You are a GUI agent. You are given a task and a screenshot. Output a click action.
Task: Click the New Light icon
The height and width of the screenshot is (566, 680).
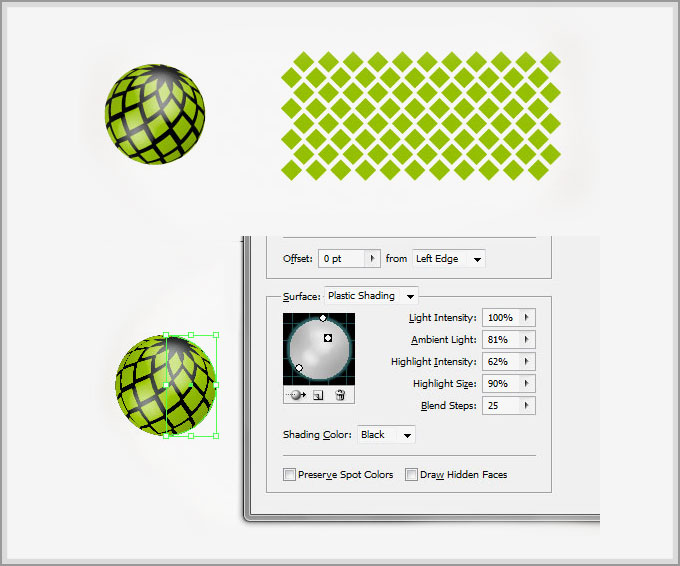tap(318, 396)
